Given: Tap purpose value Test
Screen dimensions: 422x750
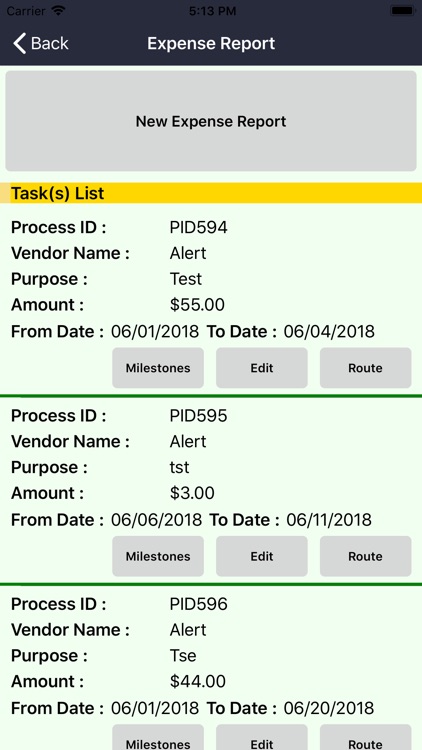Looking at the screenshot, I should (x=186, y=279).
